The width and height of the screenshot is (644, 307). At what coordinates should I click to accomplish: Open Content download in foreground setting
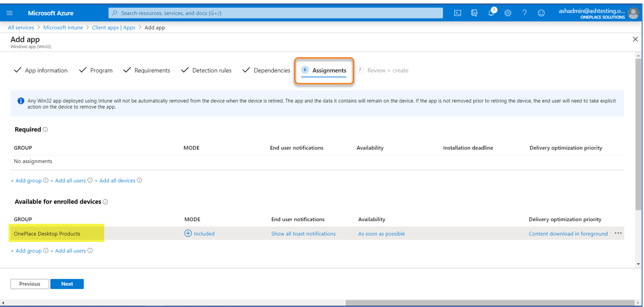(568, 234)
